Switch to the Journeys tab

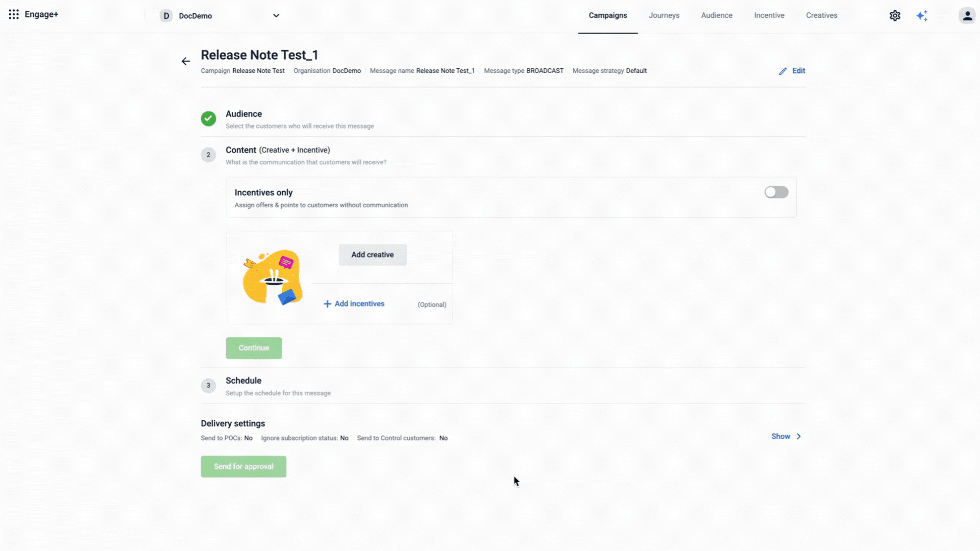tap(664, 16)
